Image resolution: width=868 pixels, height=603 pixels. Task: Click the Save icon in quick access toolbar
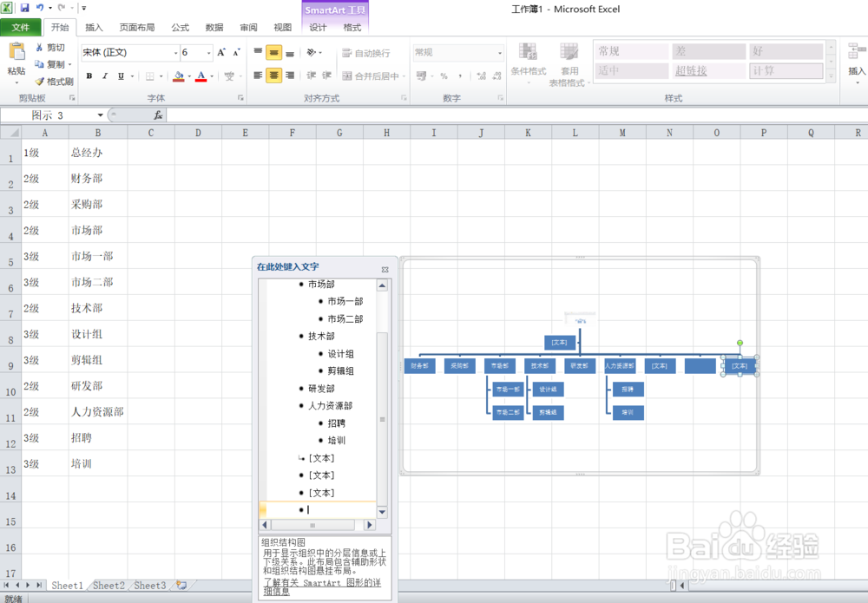tap(24, 8)
